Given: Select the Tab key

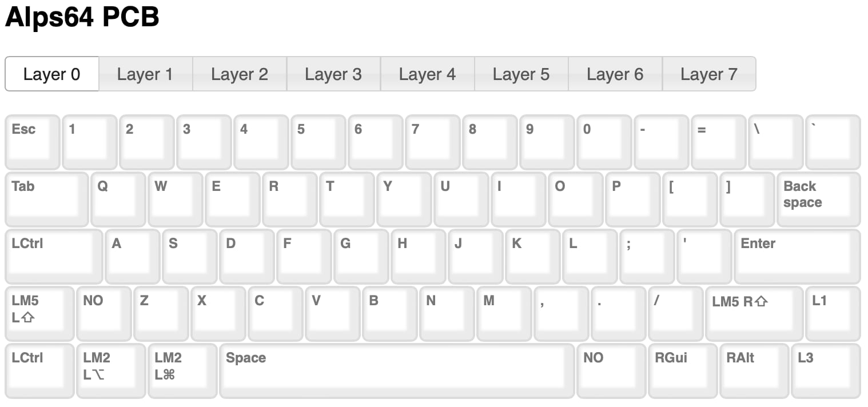Looking at the screenshot, I should (47, 199).
